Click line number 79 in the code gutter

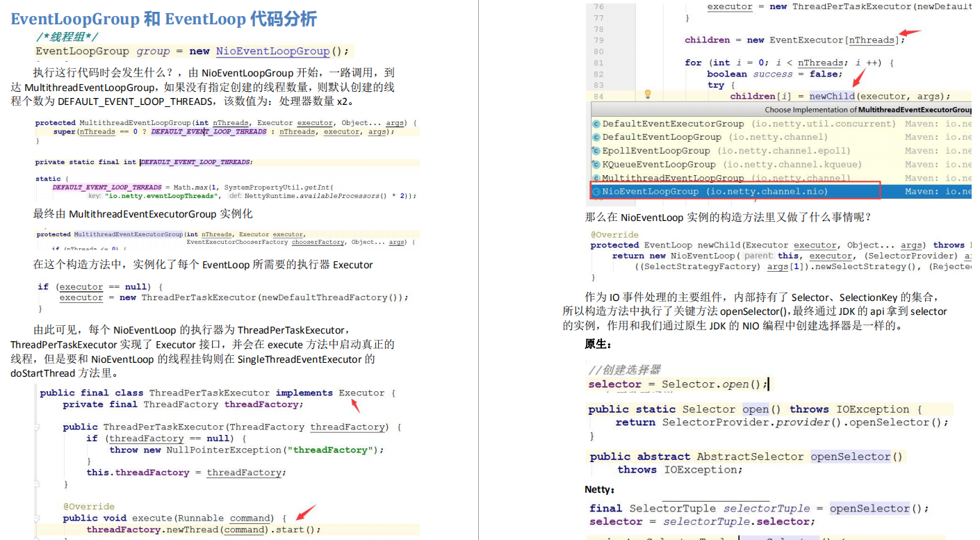click(598, 40)
